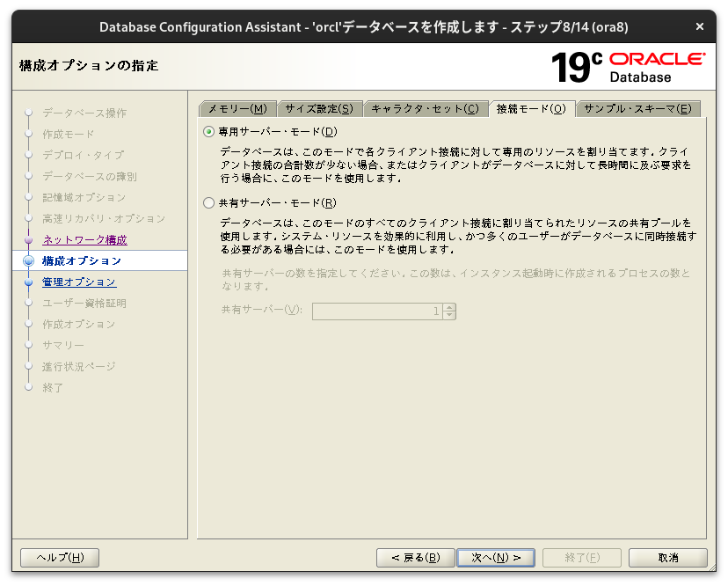Open help with the ヘルプ button
The height and width of the screenshot is (586, 728).
(59, 557)
